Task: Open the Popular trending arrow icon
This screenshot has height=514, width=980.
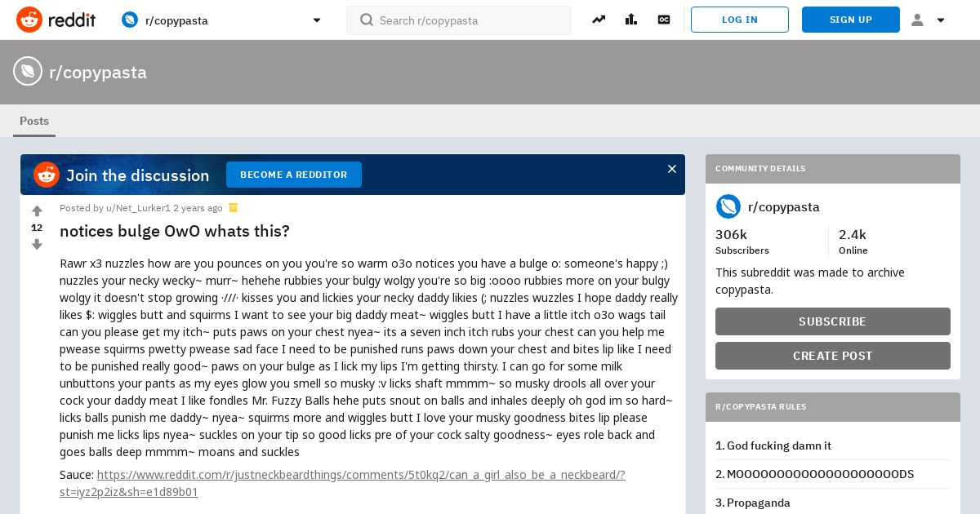Action: (599, 20)
